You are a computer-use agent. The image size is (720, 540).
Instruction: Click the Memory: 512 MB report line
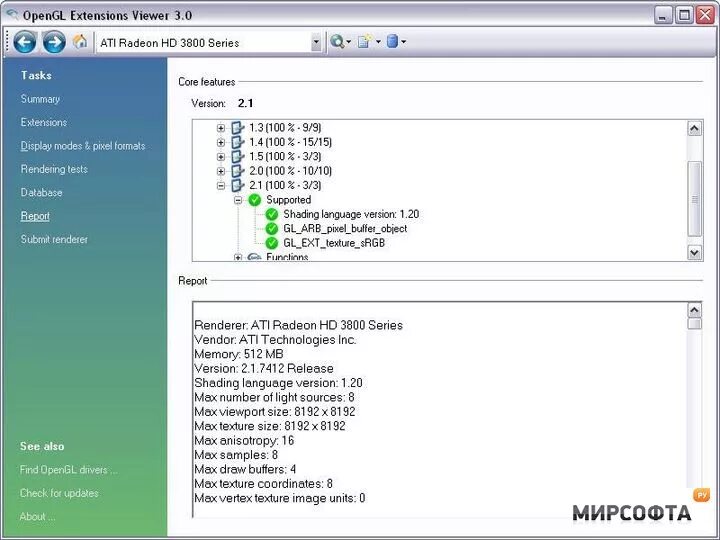pos(239,354)
